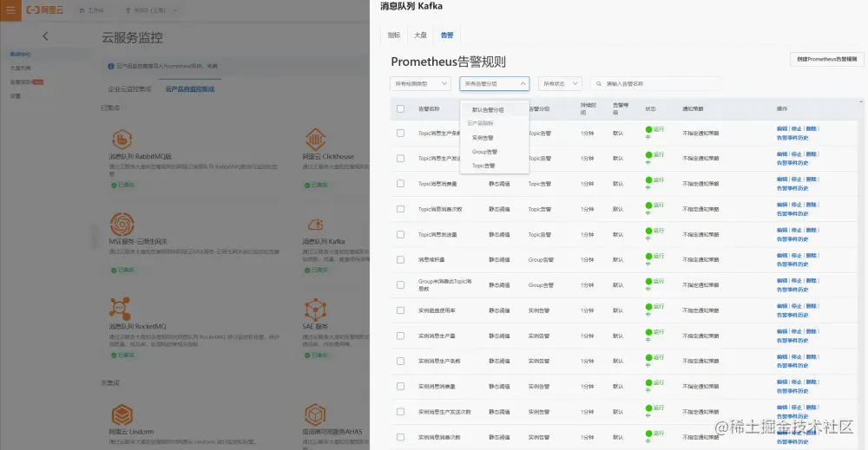868x450 pixels.
Task: Click the 操作 column header
Action: 782,109
